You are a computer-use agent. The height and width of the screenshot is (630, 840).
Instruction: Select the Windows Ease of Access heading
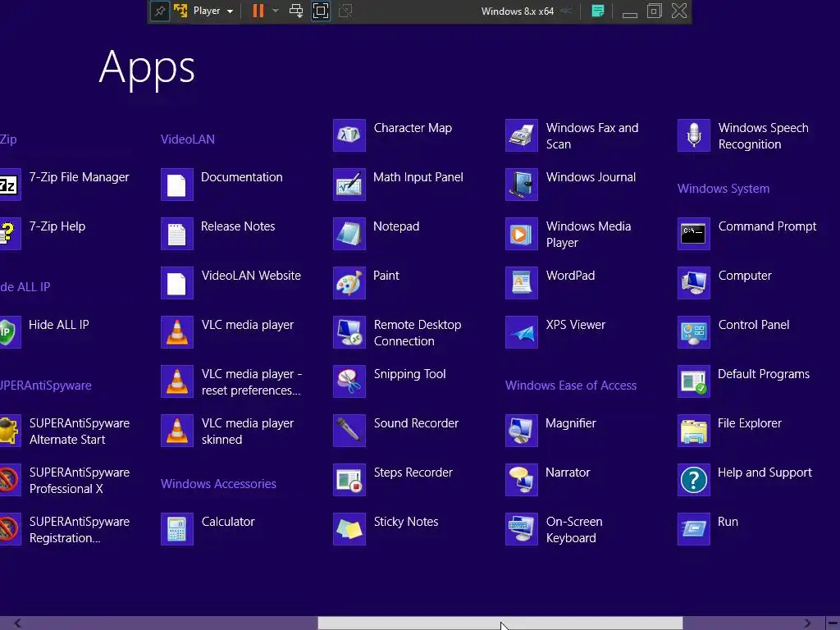click(x=571, y=386)
